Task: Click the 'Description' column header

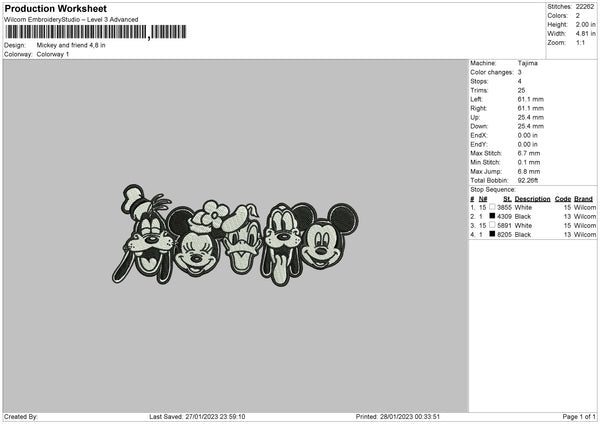Action: click(x=532, y=199)
